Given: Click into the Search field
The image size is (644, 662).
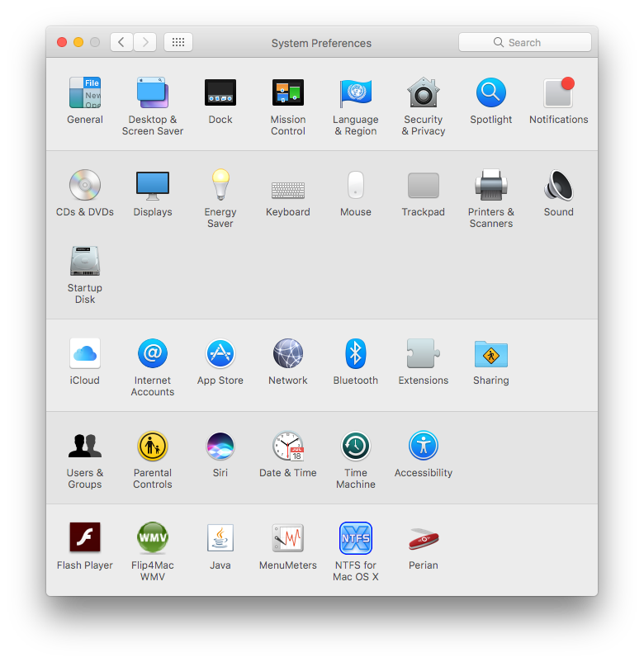Looking at the screenshot, I should (525, 42).
